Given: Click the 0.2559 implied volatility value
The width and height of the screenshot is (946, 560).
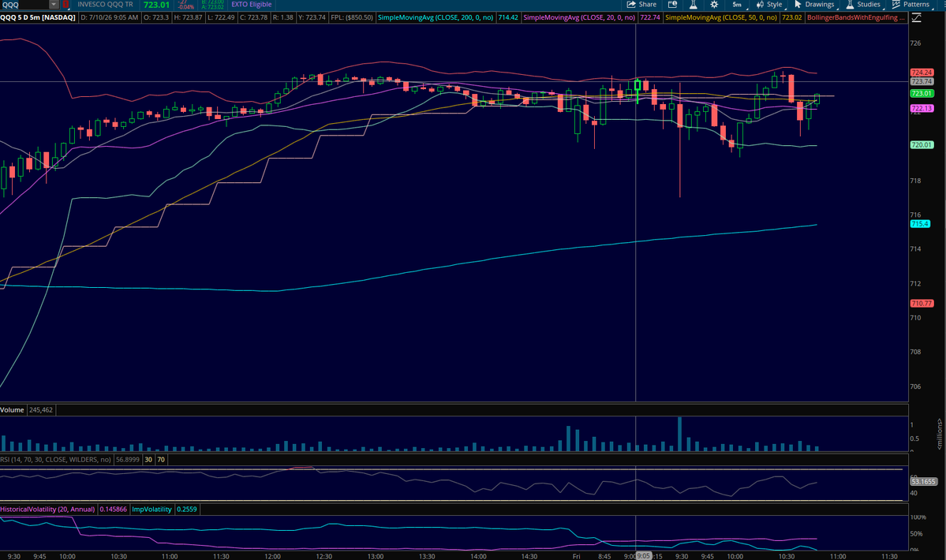Looking at the screenshot, I should coord(187,510).
